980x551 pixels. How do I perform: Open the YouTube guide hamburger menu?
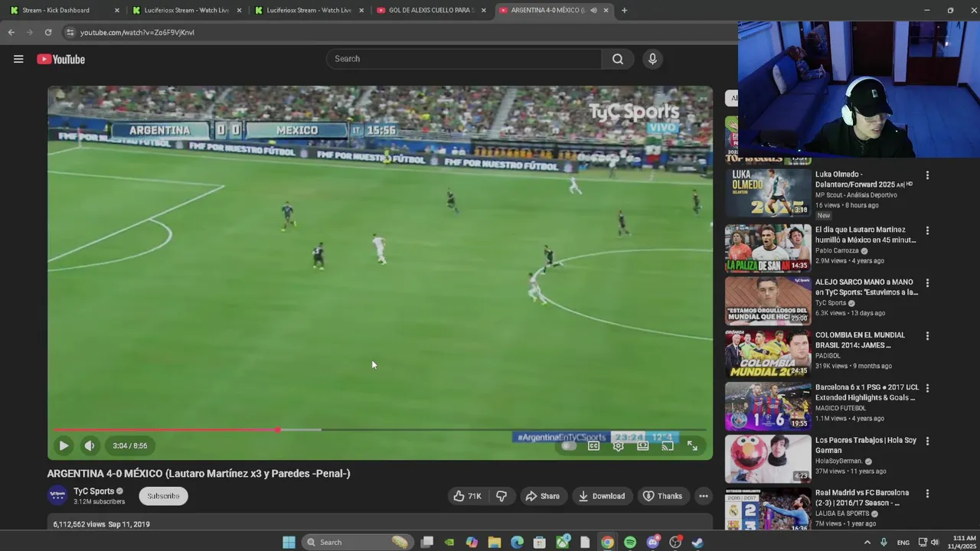tap(18, 59)
